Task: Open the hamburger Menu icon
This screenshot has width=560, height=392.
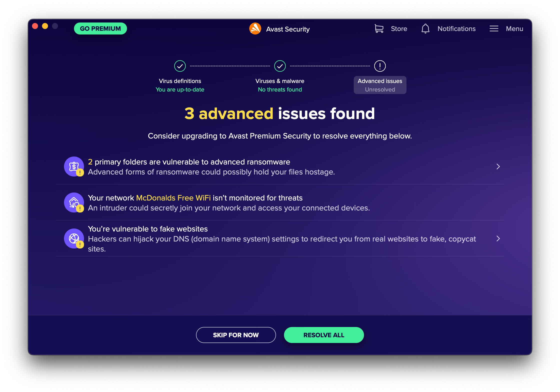Action: [x=494, y=29]
